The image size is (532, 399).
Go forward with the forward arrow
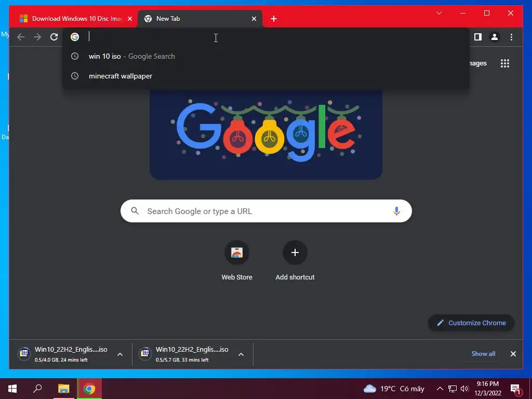click(x=37, y=37)
